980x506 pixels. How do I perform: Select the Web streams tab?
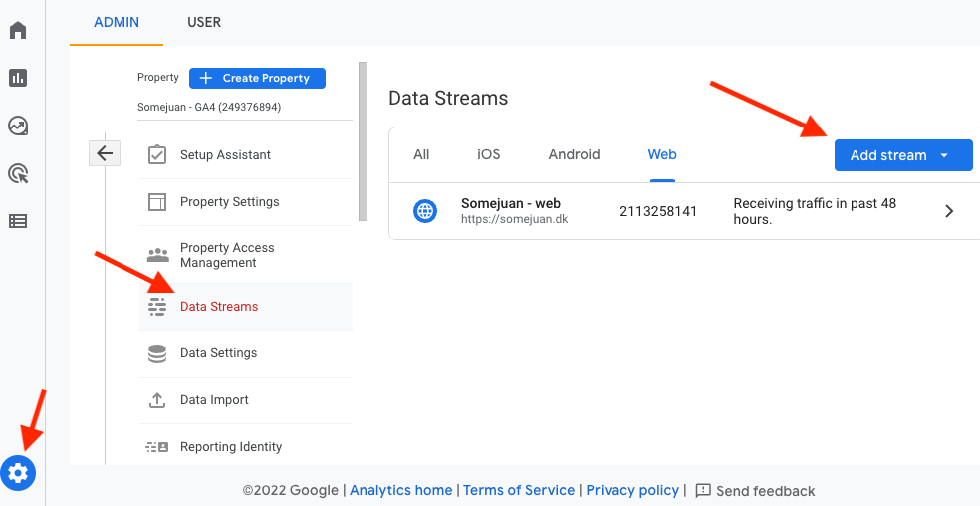pos(662,154)
